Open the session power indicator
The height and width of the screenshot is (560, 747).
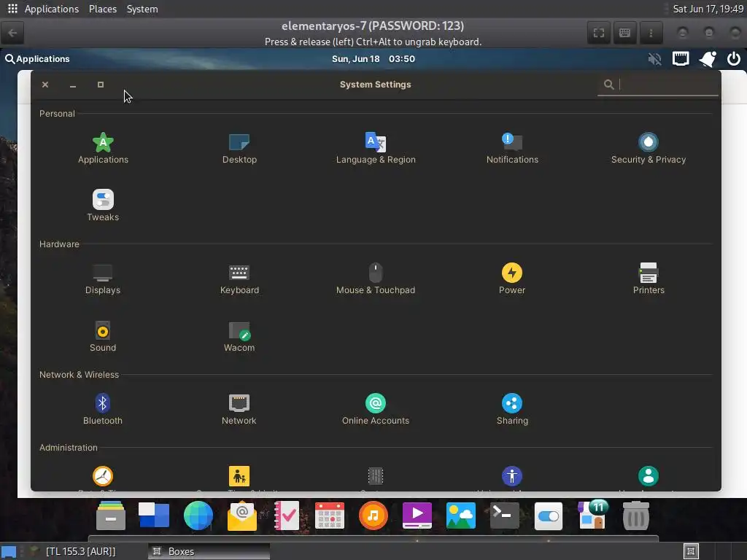734,59
